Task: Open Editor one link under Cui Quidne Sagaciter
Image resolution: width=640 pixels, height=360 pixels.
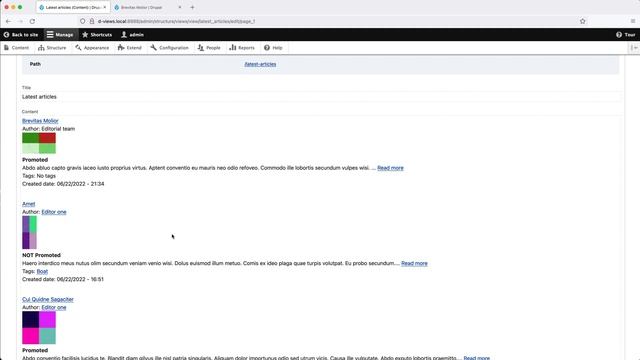Action: tap(54, 307)
